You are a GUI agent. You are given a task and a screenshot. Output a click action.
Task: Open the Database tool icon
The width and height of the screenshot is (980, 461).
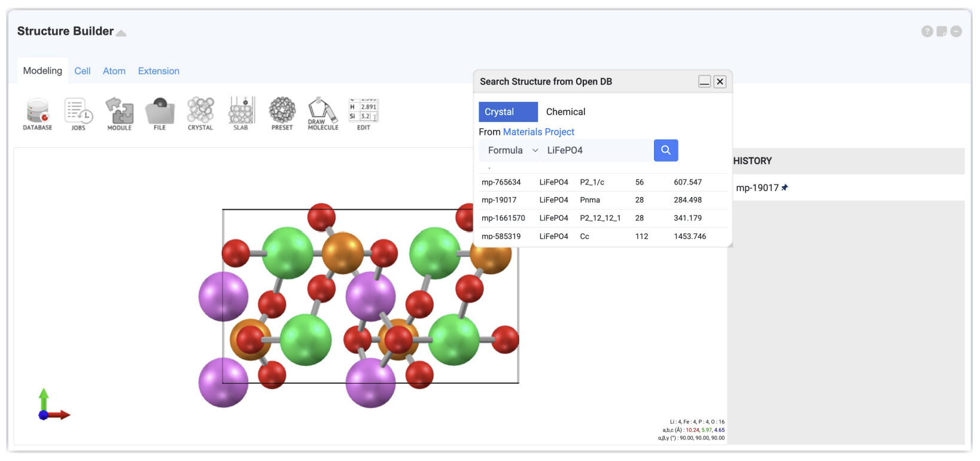click(x=37, y=114)
